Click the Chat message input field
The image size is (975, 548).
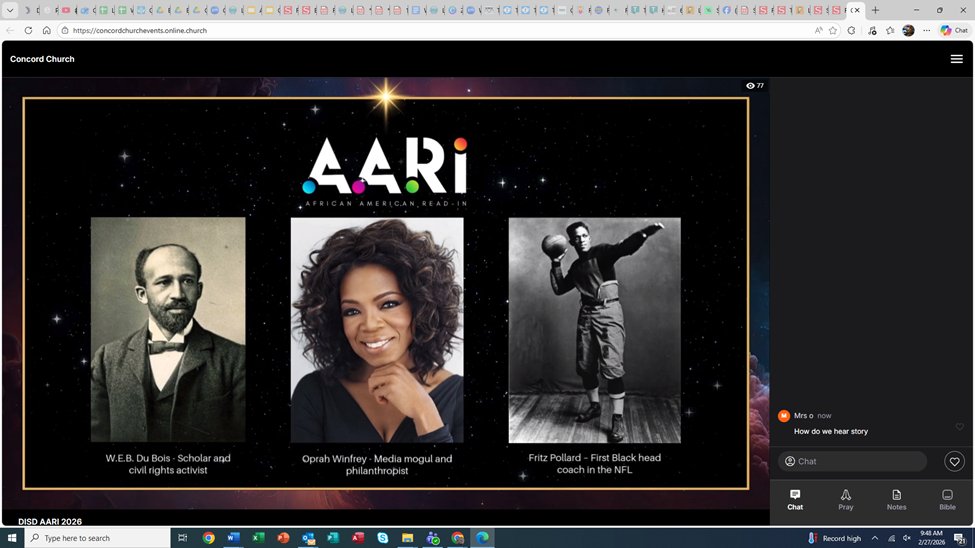tap(852, 461)
